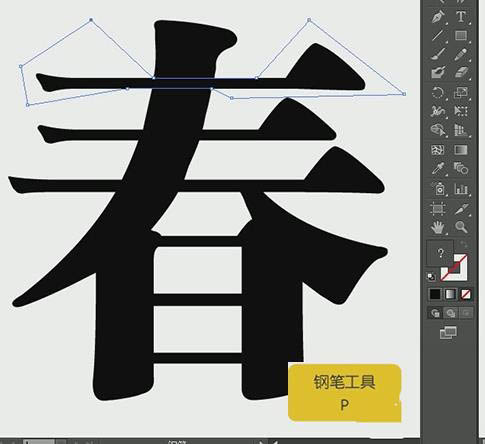Apply solid Color mode with the black swatch

click(x=435, y=294)
